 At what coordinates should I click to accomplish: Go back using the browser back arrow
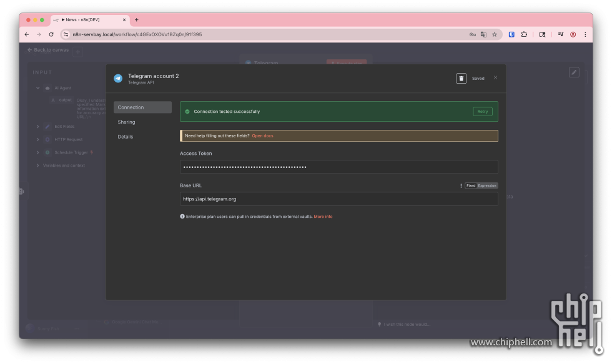[26, 34]
